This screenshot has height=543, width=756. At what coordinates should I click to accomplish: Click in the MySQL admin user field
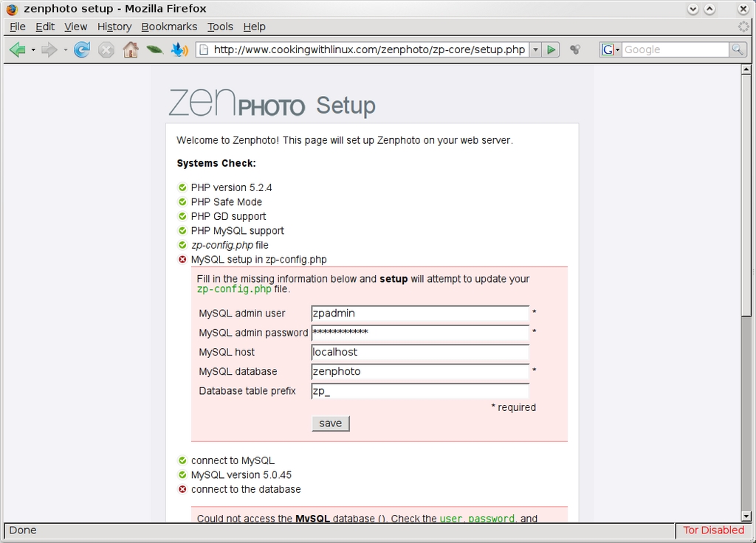click(x=419, y=314)
